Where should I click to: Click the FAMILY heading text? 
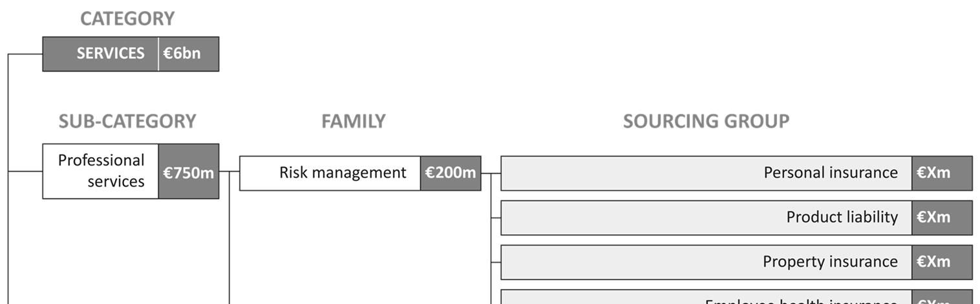pyautogui.click(x=353, y=121)
